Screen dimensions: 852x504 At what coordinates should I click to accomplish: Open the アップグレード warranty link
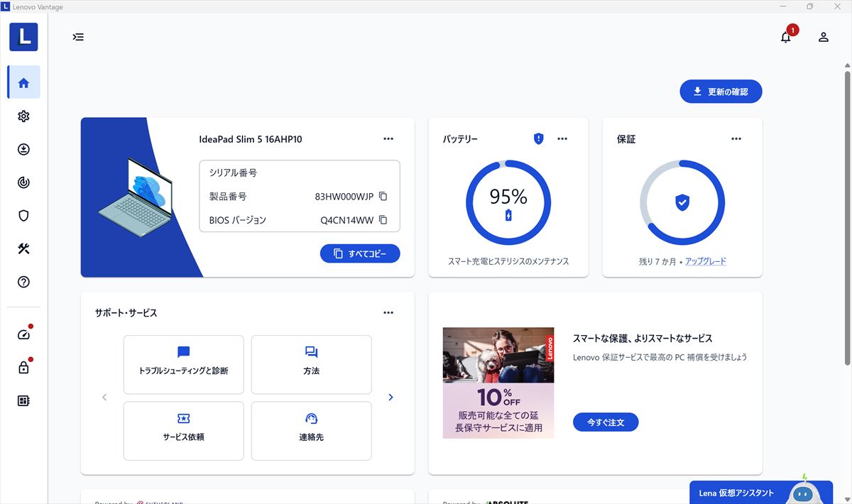706,261
